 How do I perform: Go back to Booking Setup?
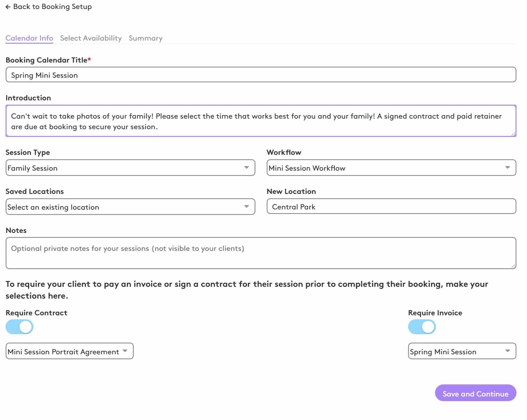point(49,7)
